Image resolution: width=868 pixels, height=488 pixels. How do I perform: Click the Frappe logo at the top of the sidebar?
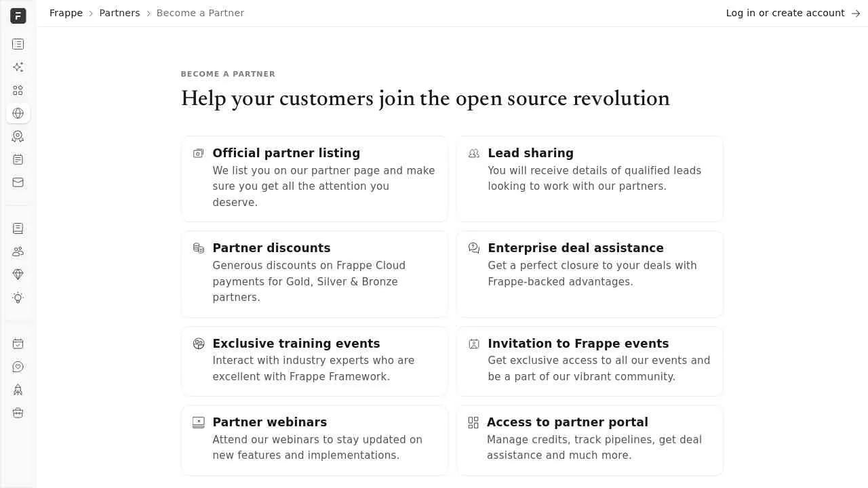(x=18, y=16)
